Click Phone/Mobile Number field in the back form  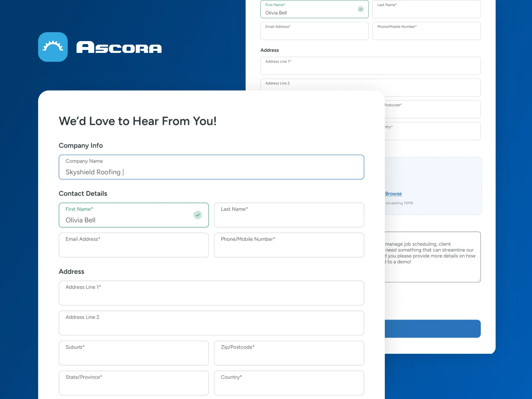[426, 31]
